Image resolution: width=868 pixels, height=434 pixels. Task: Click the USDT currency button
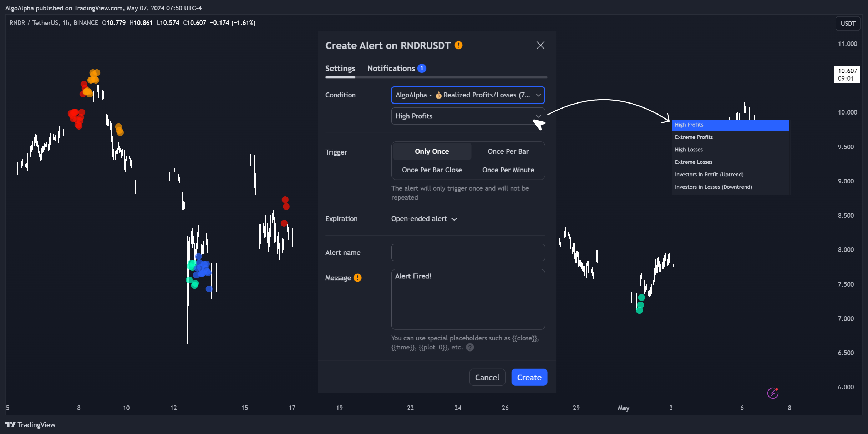coord(848,24)
